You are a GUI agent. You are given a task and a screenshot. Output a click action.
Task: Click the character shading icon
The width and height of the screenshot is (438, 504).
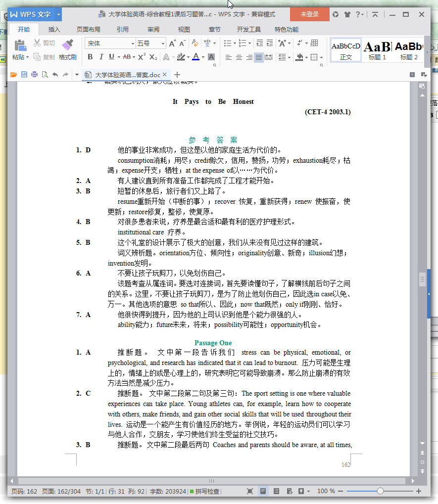click(211, 57)
